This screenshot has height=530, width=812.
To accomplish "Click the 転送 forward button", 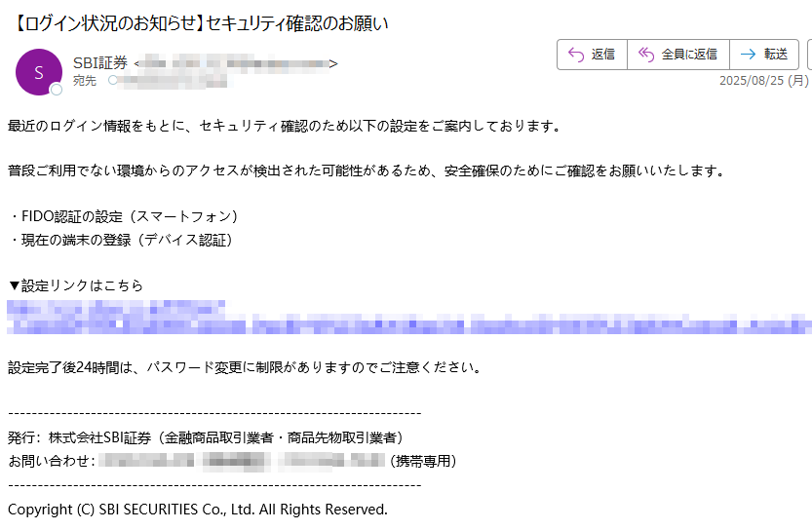I will [x=764, y=55].
